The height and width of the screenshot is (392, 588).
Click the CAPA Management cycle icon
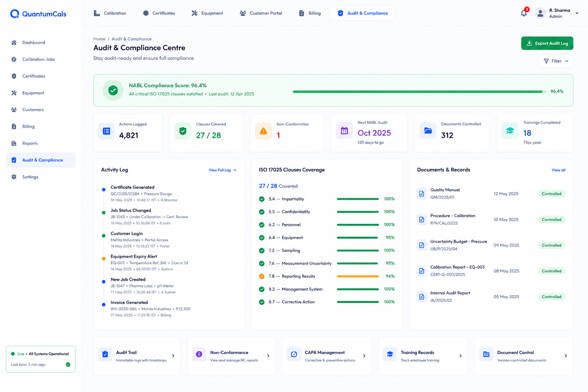[x=294, y=354]
